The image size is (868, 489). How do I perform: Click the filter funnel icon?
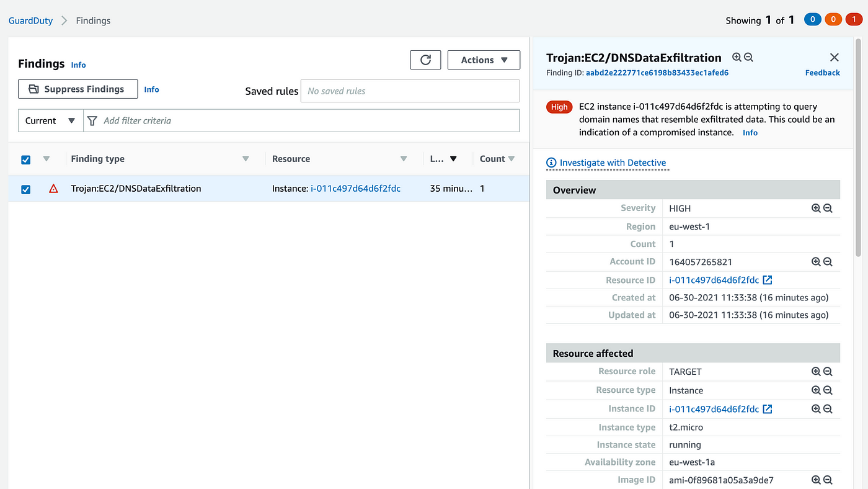pyautogui.click(x=92, y=120)
